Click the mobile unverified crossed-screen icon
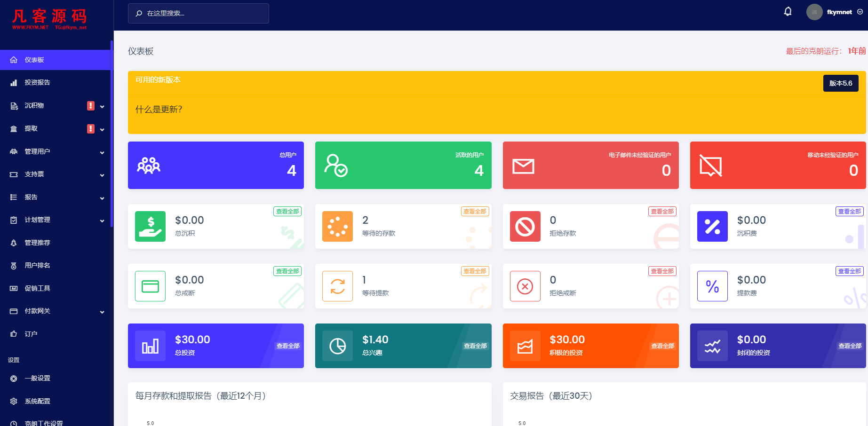Screen dimensions: 868x426 point(710,166)
